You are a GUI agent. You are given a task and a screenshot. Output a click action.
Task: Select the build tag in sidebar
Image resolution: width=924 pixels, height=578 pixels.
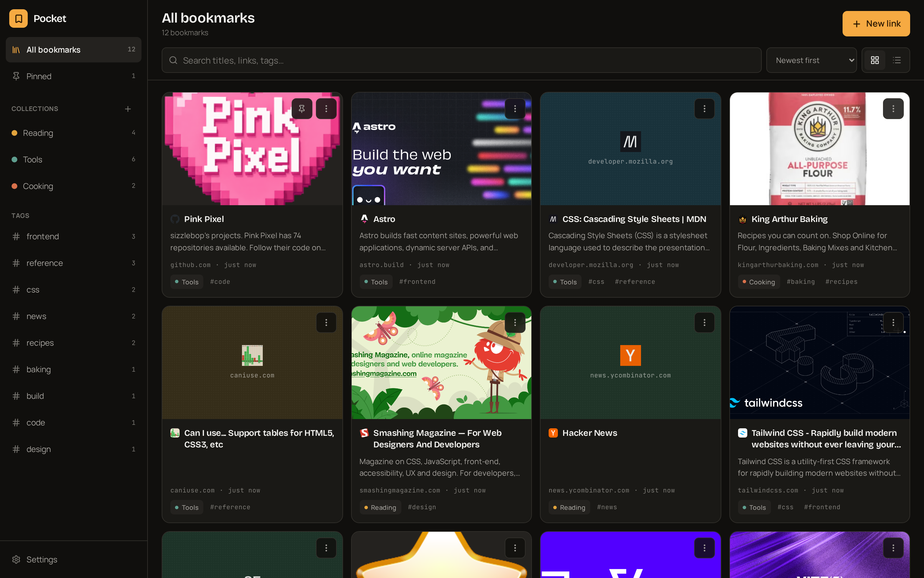73,396
